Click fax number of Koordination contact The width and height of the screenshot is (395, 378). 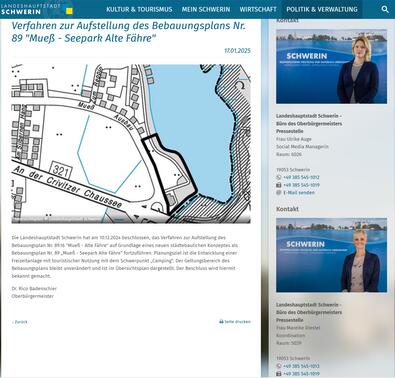click(301, 374)
